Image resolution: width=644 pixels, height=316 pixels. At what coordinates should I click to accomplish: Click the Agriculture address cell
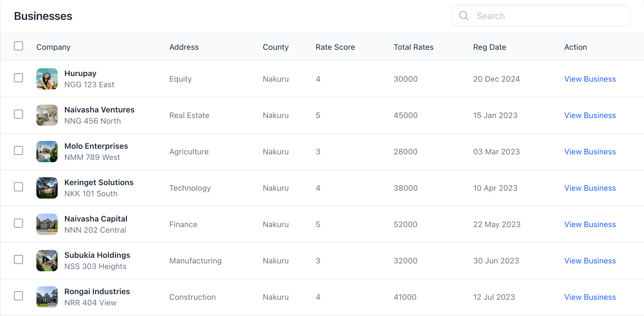189,152
